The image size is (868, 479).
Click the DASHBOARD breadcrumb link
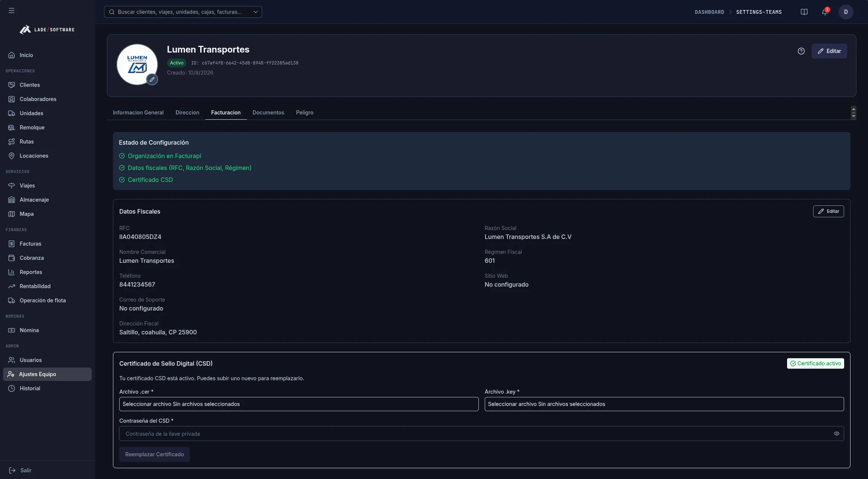tap(710, 12)
